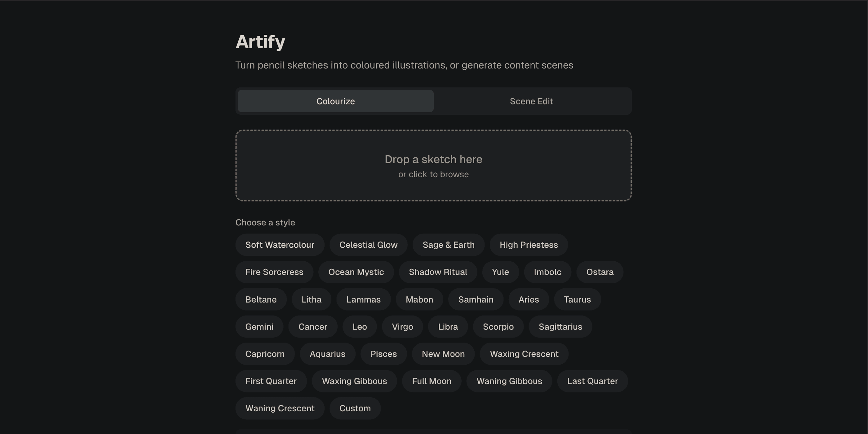Pick the High Priestess style
This screenshot has height=434, width=868.
528,245
